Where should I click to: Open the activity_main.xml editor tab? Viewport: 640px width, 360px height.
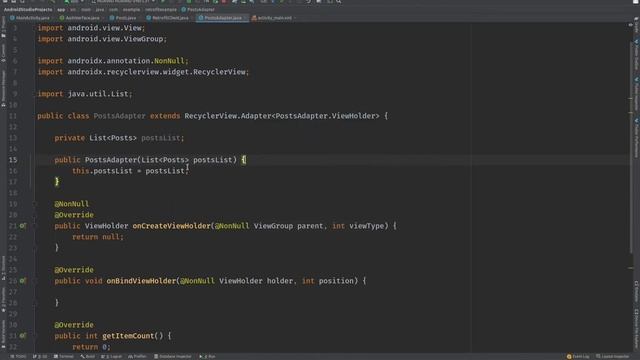272,18
